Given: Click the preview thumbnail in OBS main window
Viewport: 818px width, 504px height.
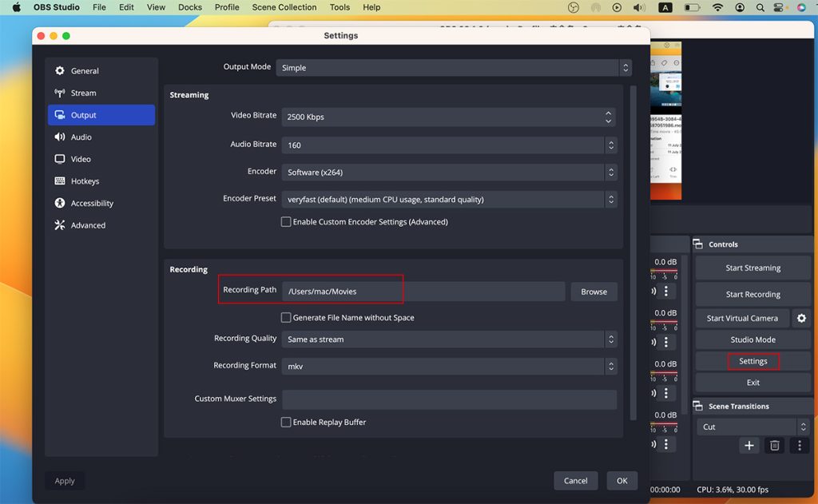Looking at the screenshot, I should [665, 121].
